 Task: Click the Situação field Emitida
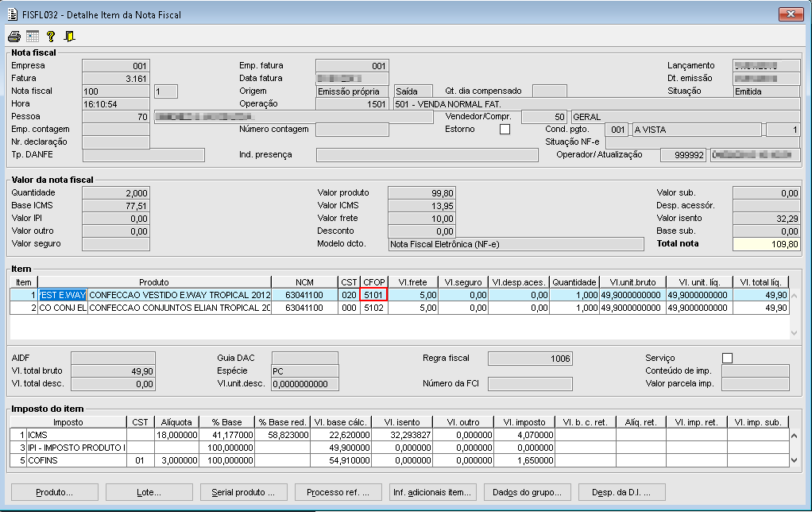767,91
